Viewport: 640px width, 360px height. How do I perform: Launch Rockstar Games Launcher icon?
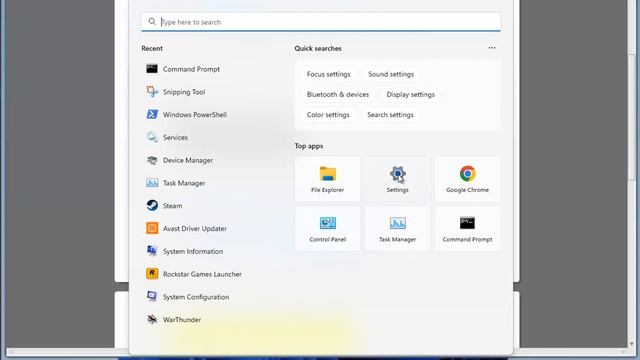coord(152,274)
